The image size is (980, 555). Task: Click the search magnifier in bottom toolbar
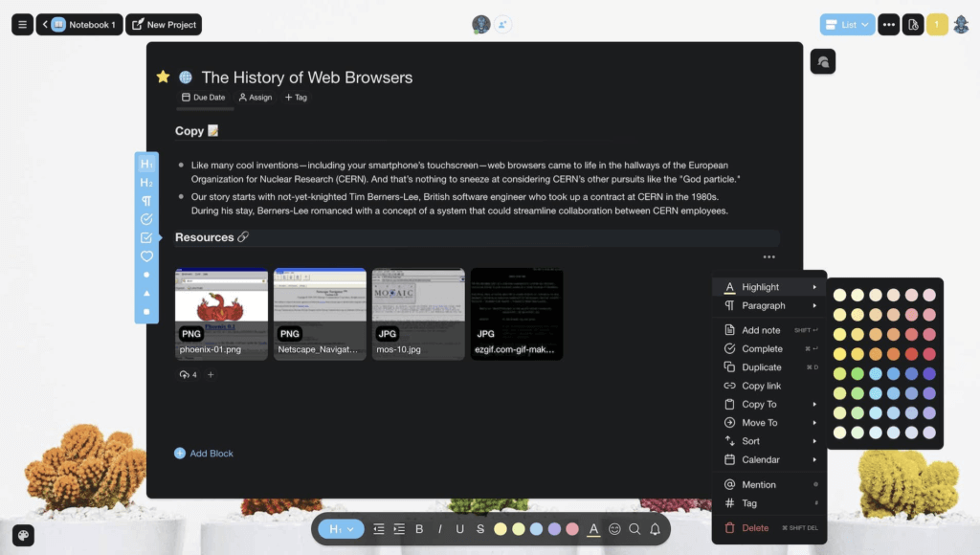635,529
